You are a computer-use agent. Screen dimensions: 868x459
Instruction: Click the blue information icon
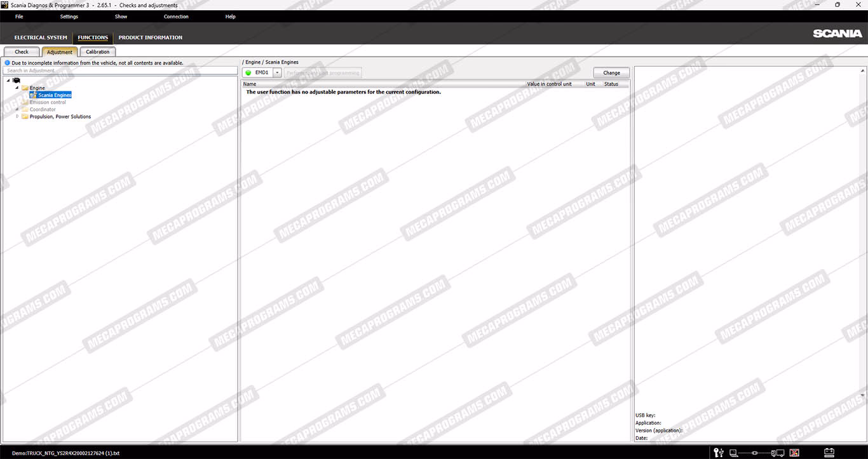[x=7, y=63]
